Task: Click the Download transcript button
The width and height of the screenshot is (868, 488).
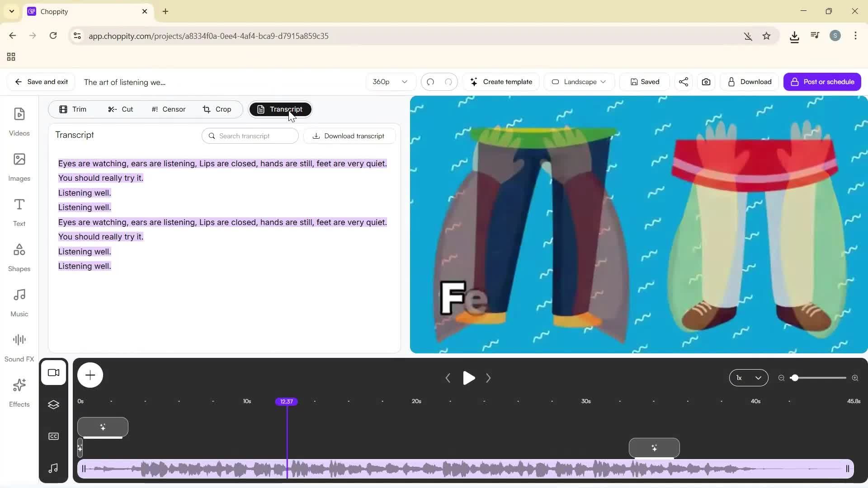Action: (x=349, y=136)
